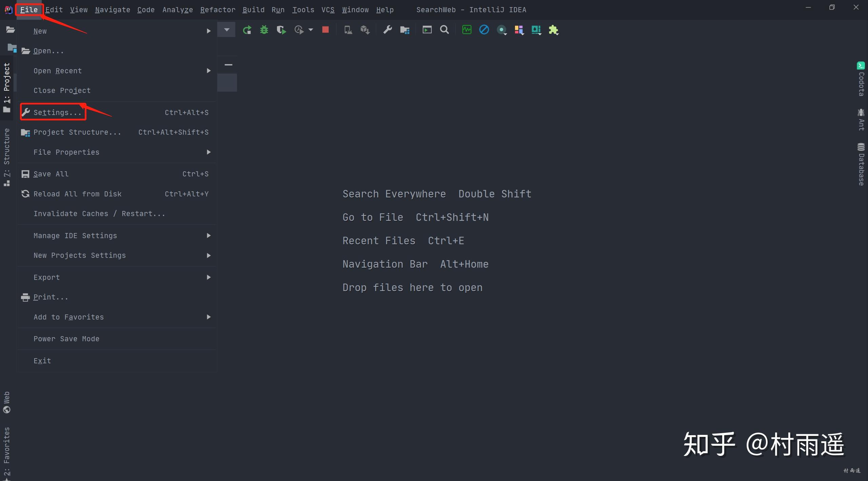
Task: Open Project Structure via toolbar folder icon
Action: click(x=405, y=30)
